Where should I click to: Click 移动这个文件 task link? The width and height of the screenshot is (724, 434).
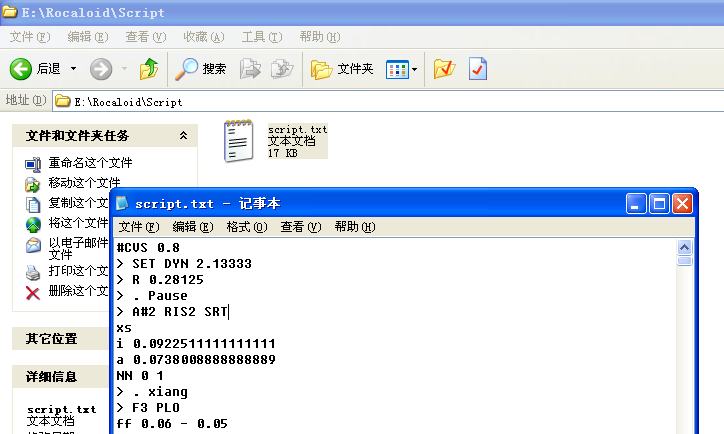point(84,182)
